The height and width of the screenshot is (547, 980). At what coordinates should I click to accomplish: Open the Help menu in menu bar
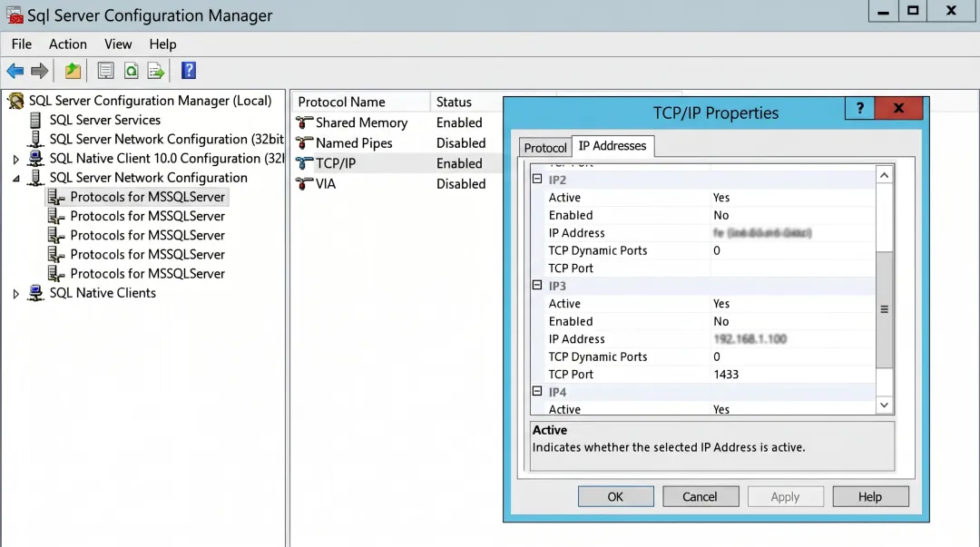coord(162,44)
